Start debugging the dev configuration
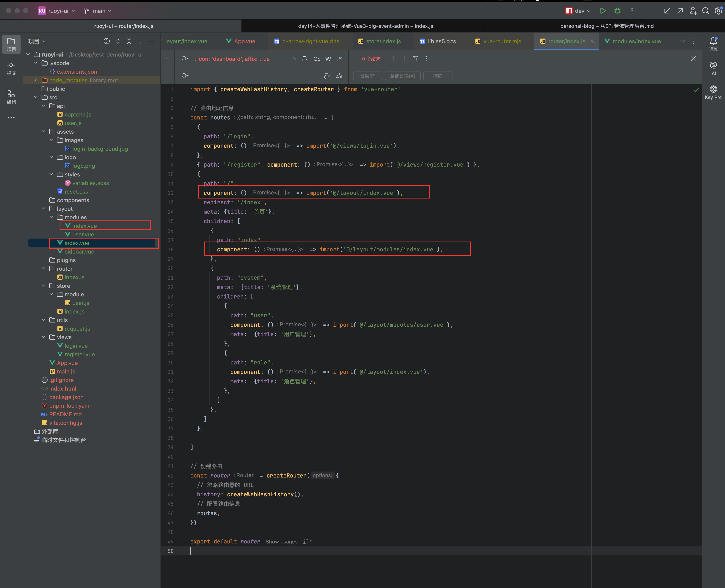 (617, 11)
